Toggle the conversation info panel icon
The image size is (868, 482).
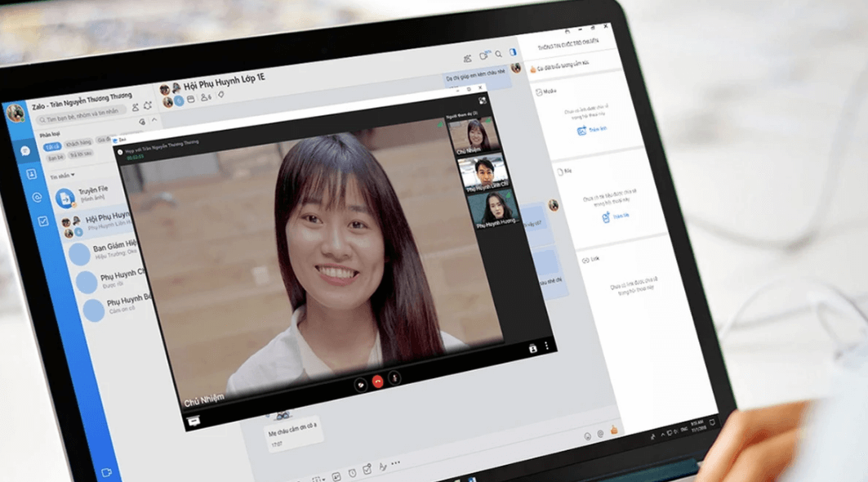point(514,52)
